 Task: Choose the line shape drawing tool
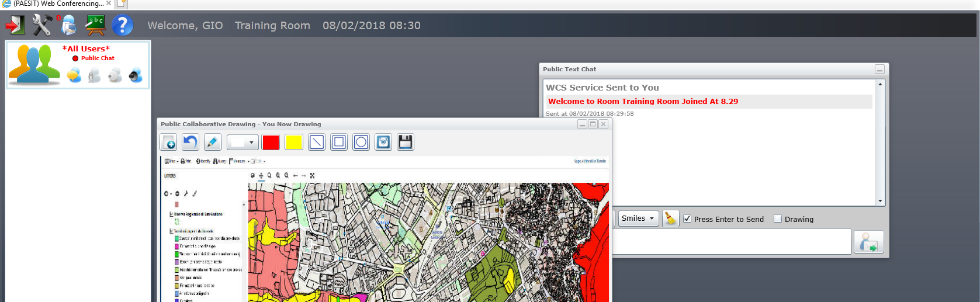pos(316,142)
